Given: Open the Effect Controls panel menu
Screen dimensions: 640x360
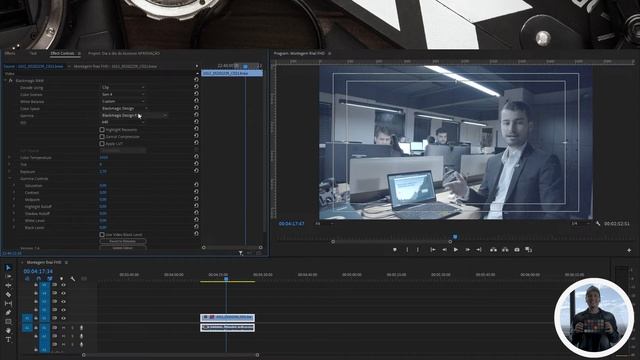Looking at the screenshot, I should (x=79, y=53).
